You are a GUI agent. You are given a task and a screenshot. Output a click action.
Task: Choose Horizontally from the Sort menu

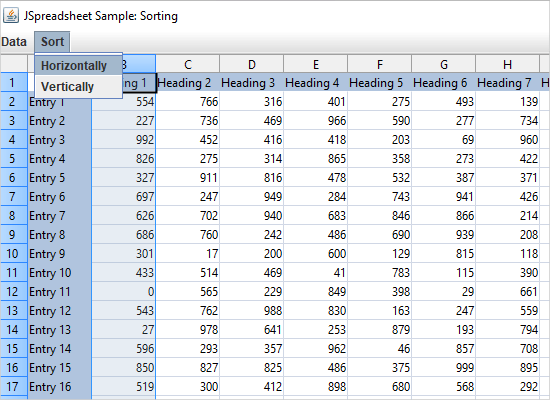[78, 66]
